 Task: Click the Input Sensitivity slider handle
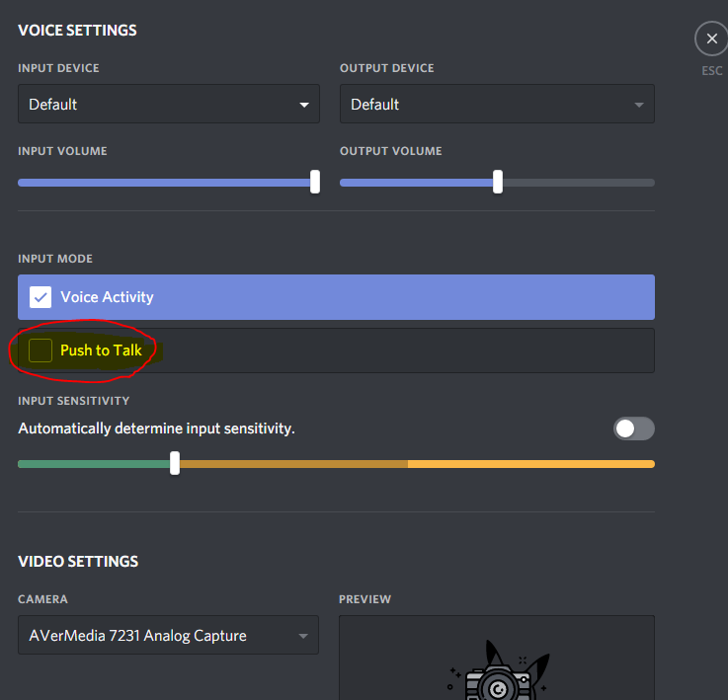pos(175,463)
